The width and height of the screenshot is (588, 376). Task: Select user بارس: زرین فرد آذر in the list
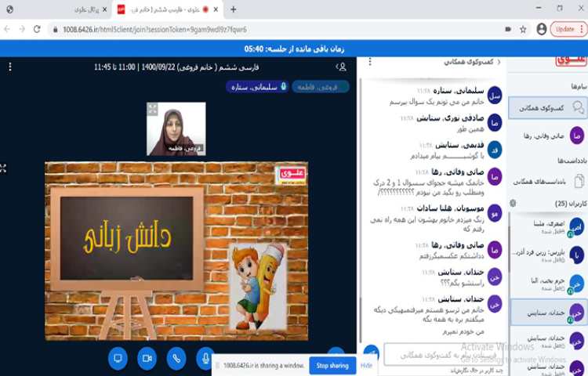point(547,255)
